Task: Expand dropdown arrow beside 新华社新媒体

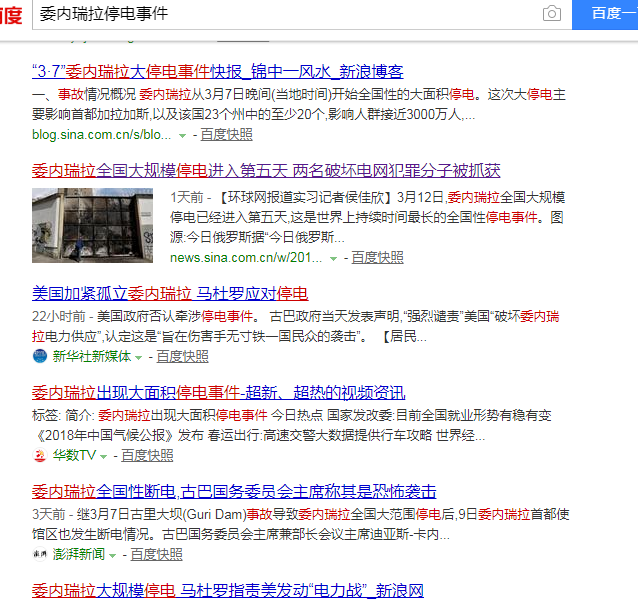Action: point(138,358)
